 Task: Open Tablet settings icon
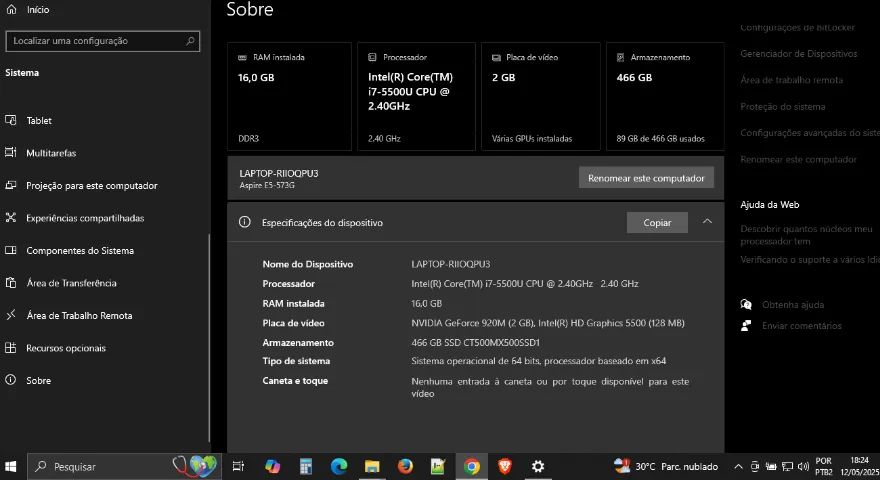click(11, 120)
